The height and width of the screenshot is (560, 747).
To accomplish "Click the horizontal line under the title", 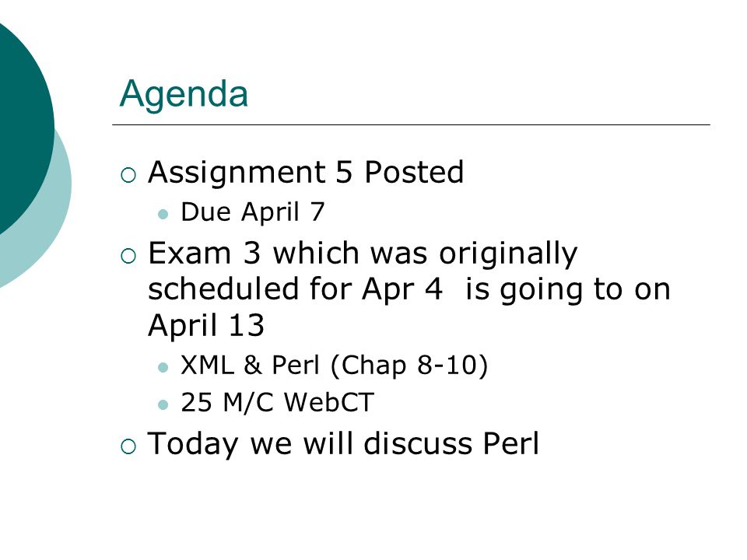I will coord(411,124).
